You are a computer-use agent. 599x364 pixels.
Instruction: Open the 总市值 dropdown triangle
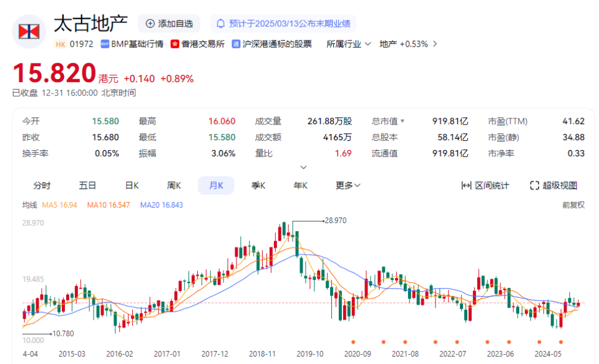pyautogui.click(x=402, y=122)
